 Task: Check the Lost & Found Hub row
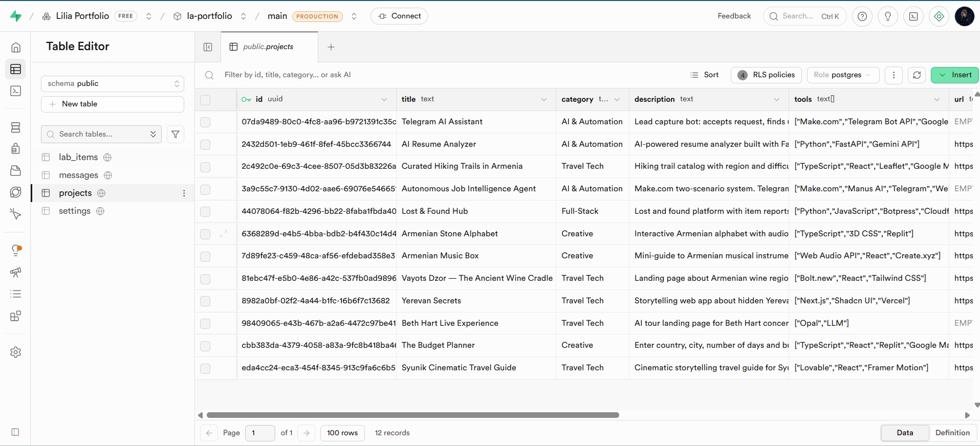pyautogui.click(x=205, y=212)
